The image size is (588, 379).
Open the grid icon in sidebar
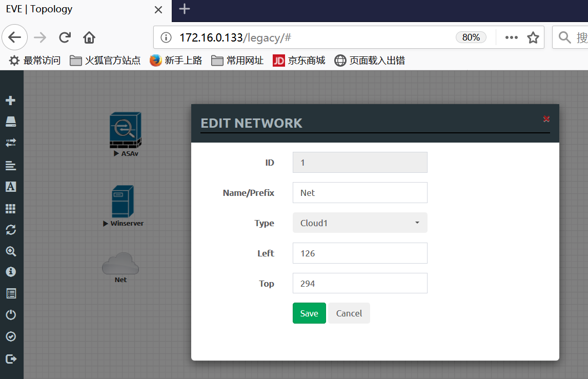click(10, 209)
